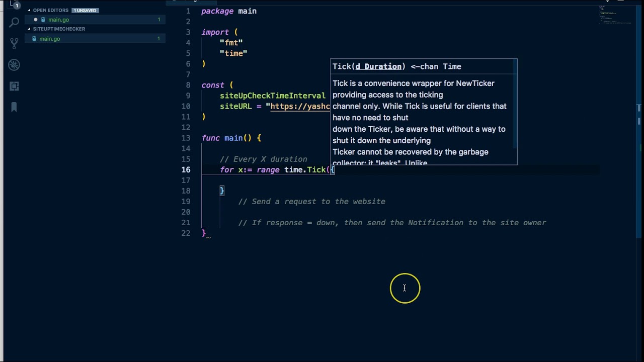Click the "const (" line

pos(217,85)
